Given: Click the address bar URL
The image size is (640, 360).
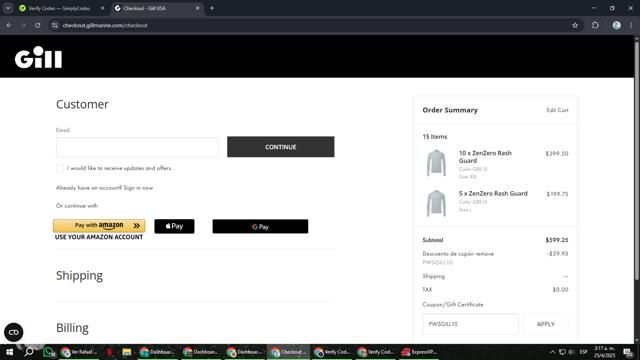Looking at the screenshot, I should pyautogui.click(x=105, y=25).
